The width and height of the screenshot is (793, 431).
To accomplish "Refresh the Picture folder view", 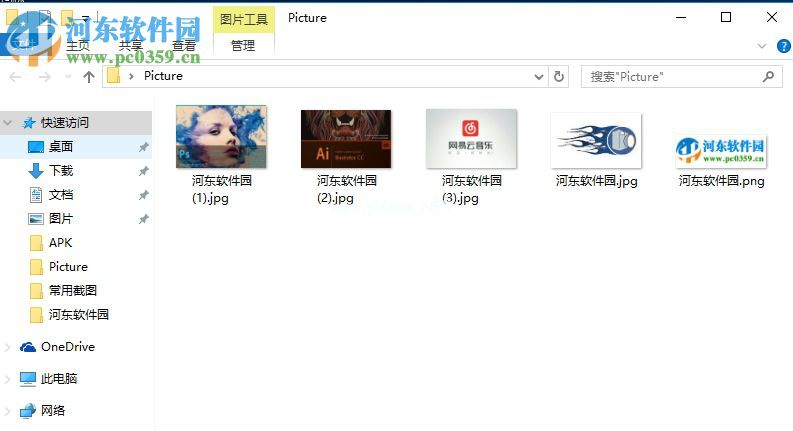I will click(x=559, y=76).
